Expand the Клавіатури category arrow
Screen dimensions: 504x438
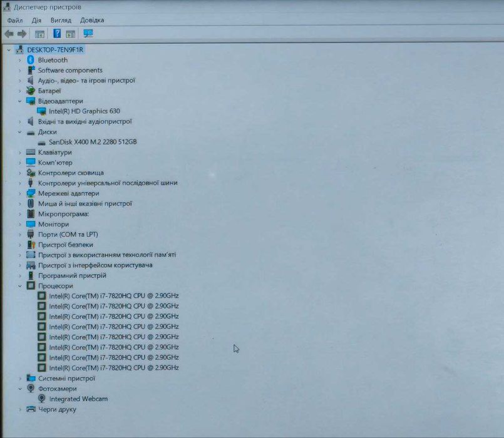coord(19,152)
